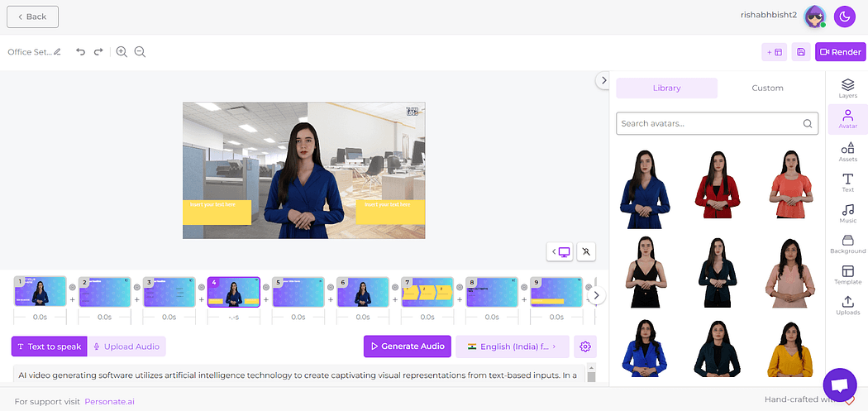Open the Background panel
The image size is (868, 411).
pyautogui.click(x=847, y=245)
